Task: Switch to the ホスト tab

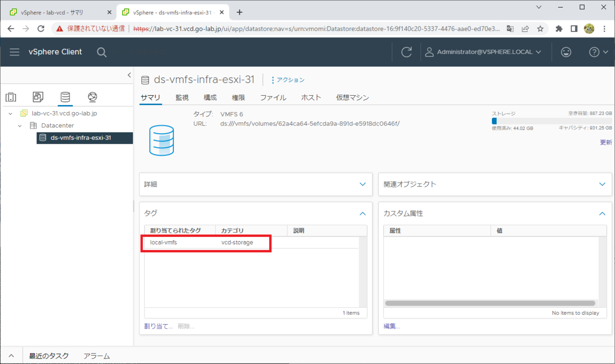Action: click(311, 97)
